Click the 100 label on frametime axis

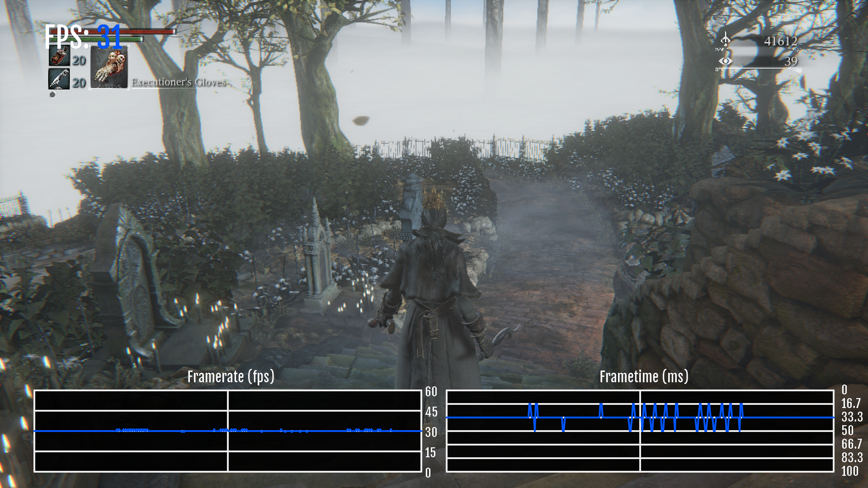tap(850, 471)
